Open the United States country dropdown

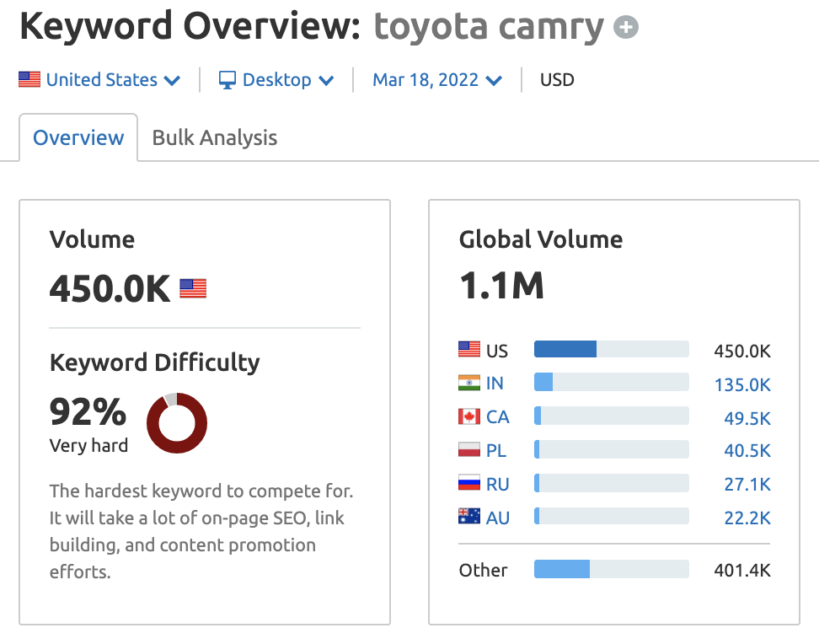point(99,79)
